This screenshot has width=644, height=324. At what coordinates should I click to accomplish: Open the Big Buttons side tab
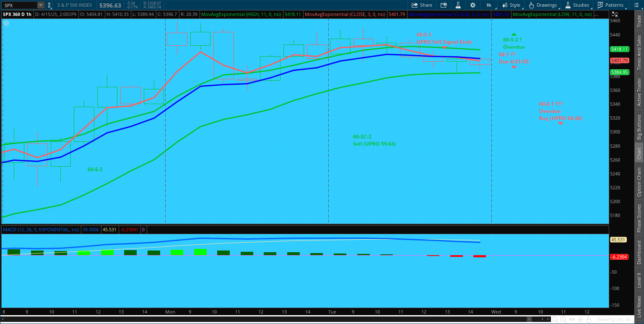(639, 127)
